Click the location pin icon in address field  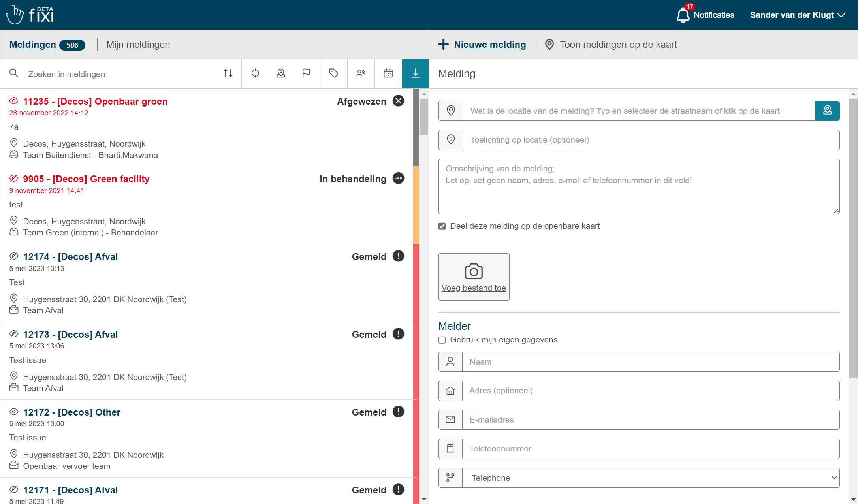[x=451, y=111]
